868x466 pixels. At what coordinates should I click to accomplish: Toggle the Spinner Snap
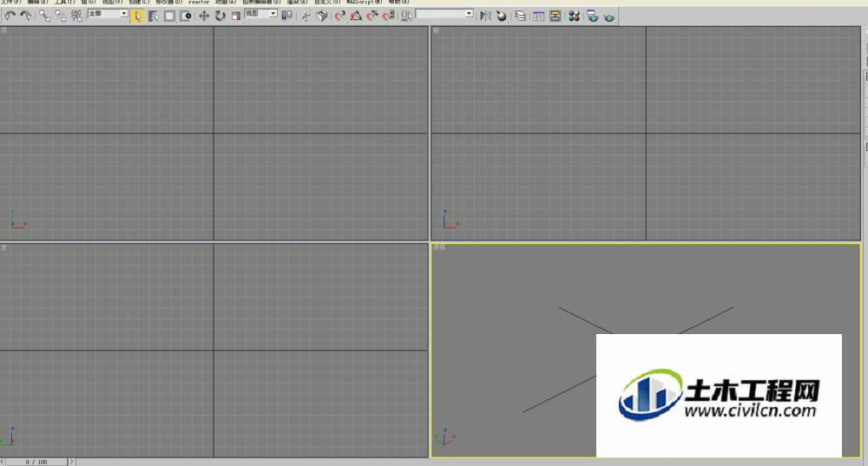point(389,16)
